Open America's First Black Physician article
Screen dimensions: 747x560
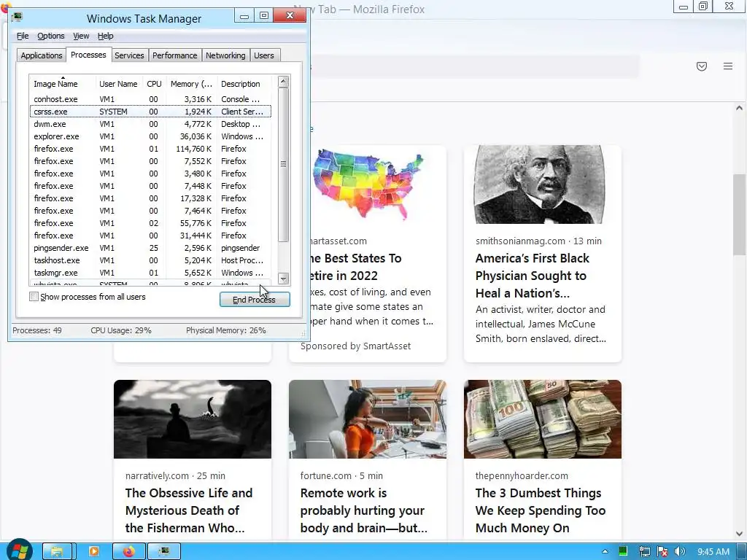point(532,276)
